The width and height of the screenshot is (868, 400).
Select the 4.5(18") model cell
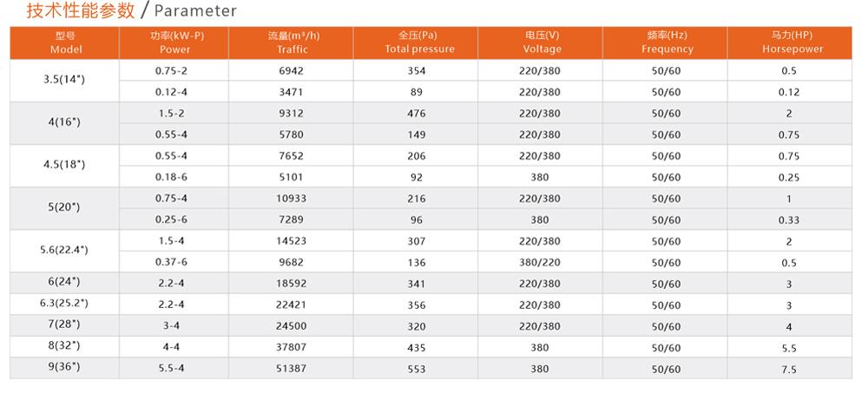pos(66,165)
